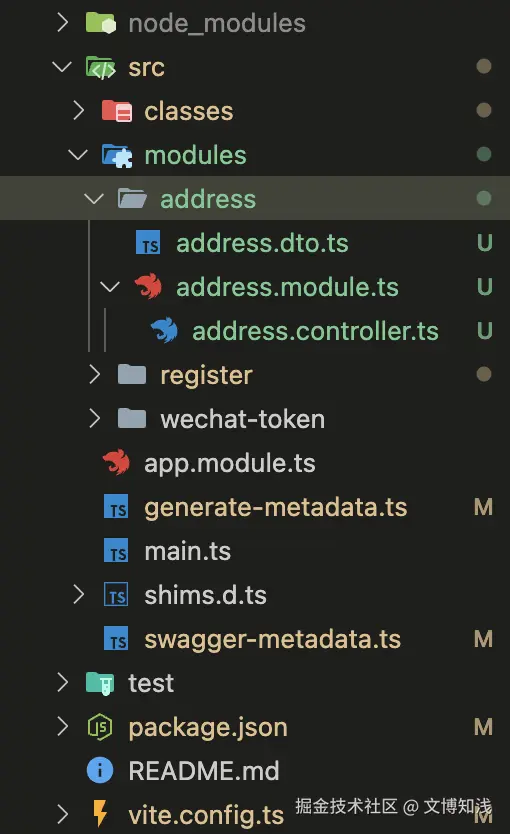Collapse the src folder chevron
Image resolution: width=510 pixels, height=834 pixels.
pos(62,67)
